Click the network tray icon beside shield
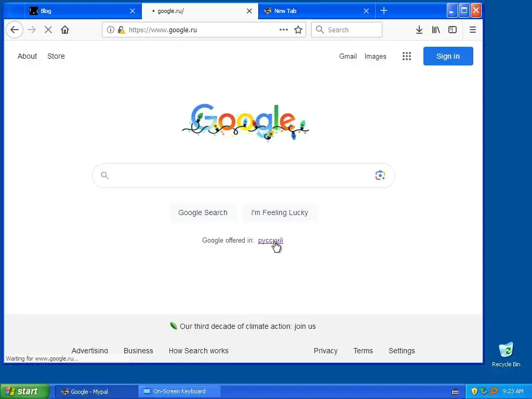Viewport: 532px width, 399px height. pos(484,391)
